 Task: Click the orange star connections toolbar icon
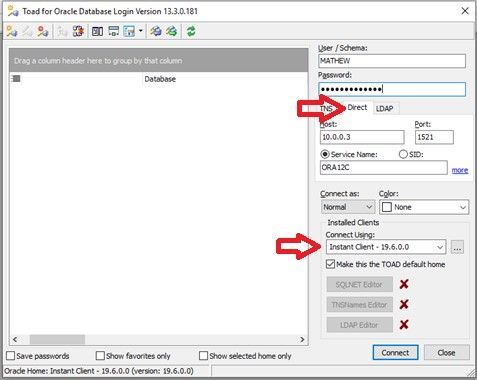point(78,32)
